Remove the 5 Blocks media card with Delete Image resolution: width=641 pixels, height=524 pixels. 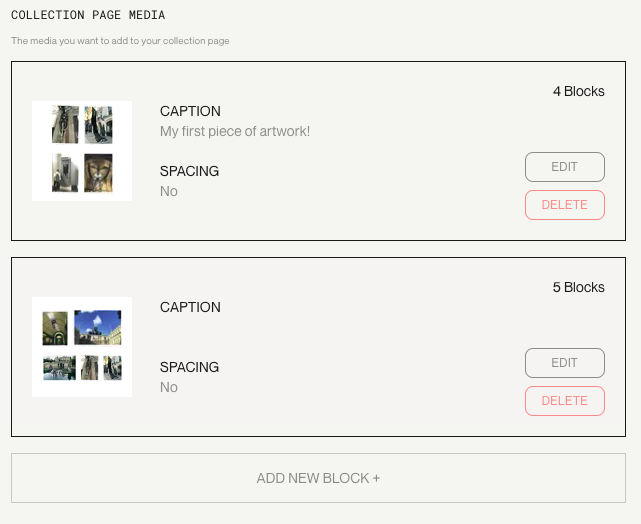click(564, 401)
